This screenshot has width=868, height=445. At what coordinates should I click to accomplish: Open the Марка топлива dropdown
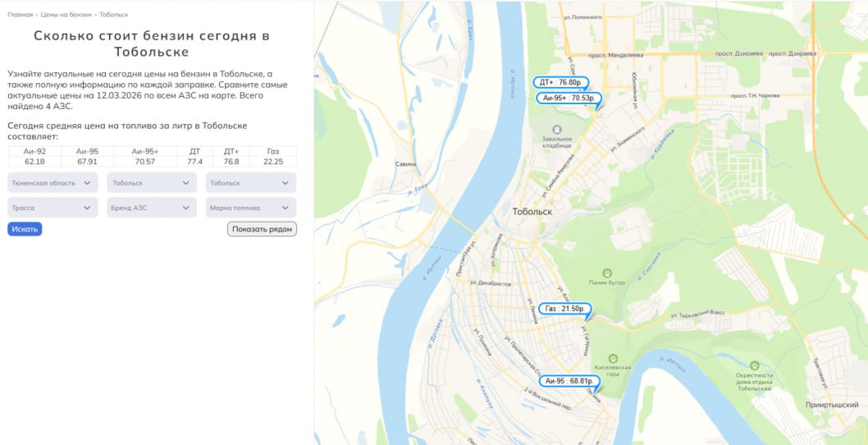point(251,208)
